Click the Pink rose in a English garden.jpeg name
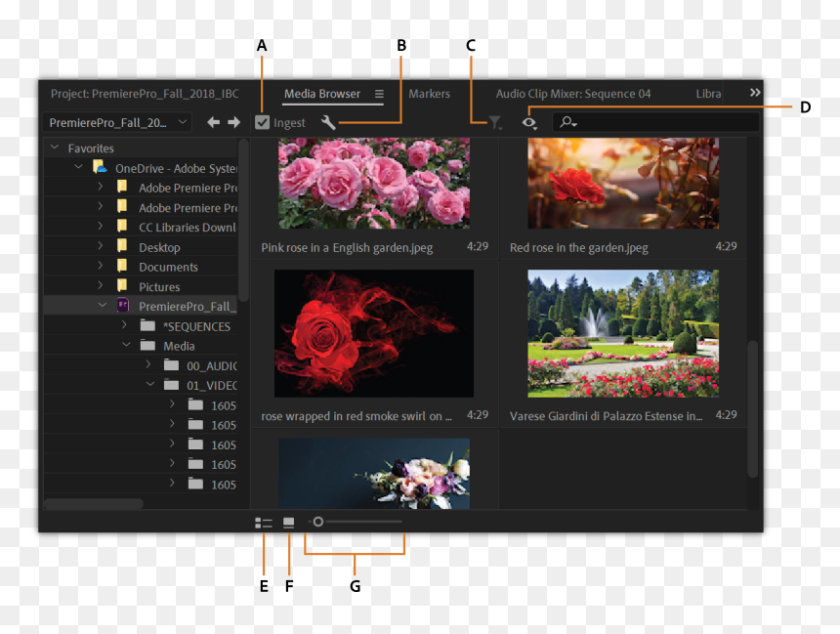Image resolution: width=840 pixels, height=634 pixels. pyautogui.click(x=347, y=247)
